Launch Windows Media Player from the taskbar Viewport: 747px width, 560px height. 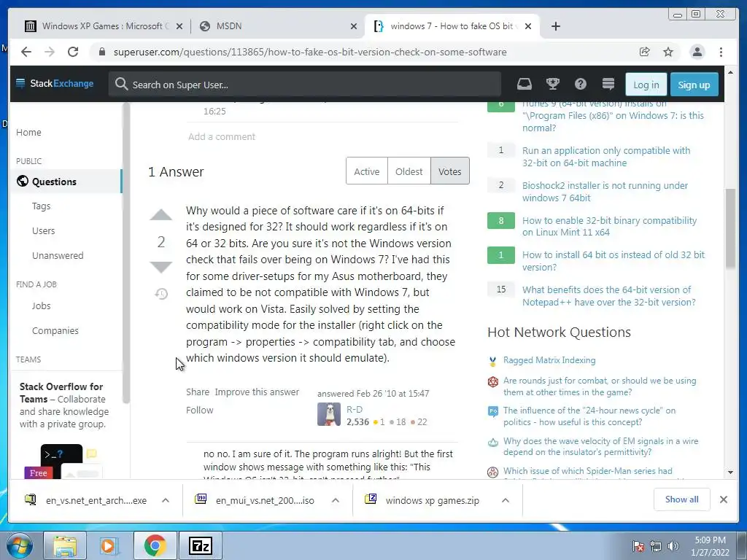pyautogui.click(x=109, y=546)
